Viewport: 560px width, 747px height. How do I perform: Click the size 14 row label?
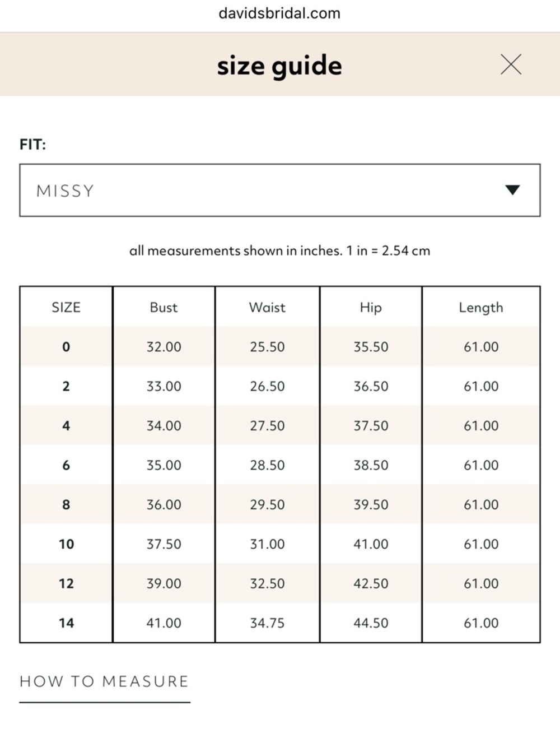66,623
